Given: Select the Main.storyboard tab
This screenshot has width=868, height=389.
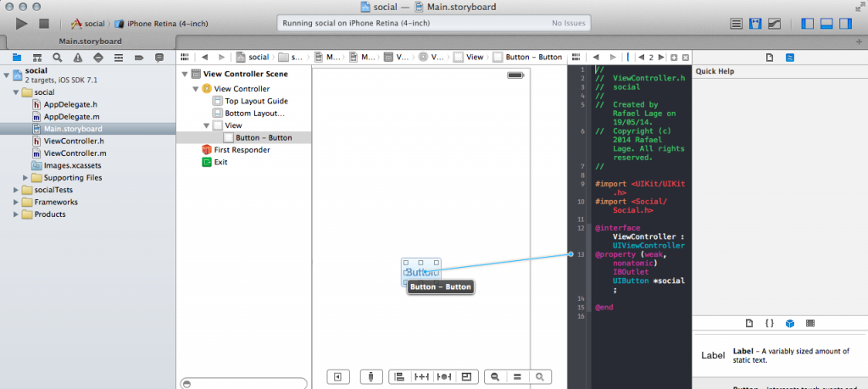Looking at the screenshot, I should 90,41.
